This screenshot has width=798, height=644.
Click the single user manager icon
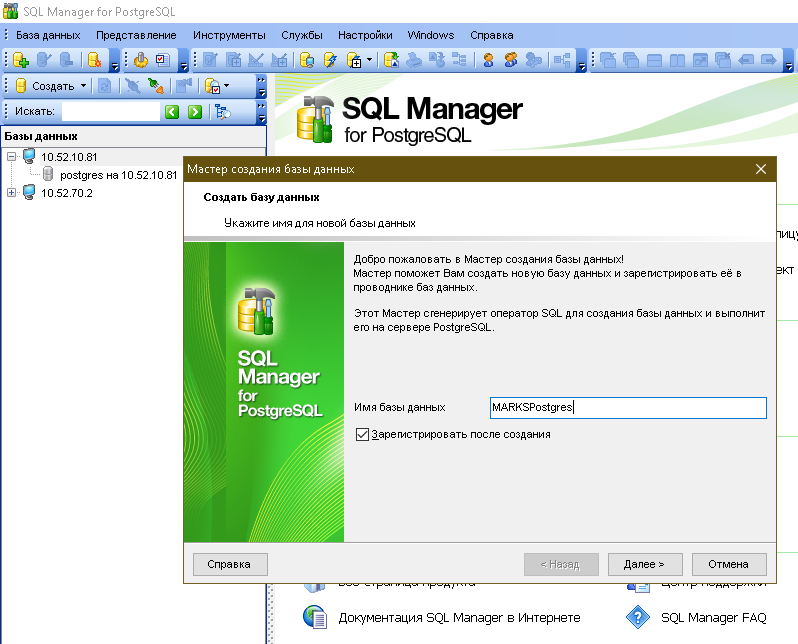[x=488, y=60]
